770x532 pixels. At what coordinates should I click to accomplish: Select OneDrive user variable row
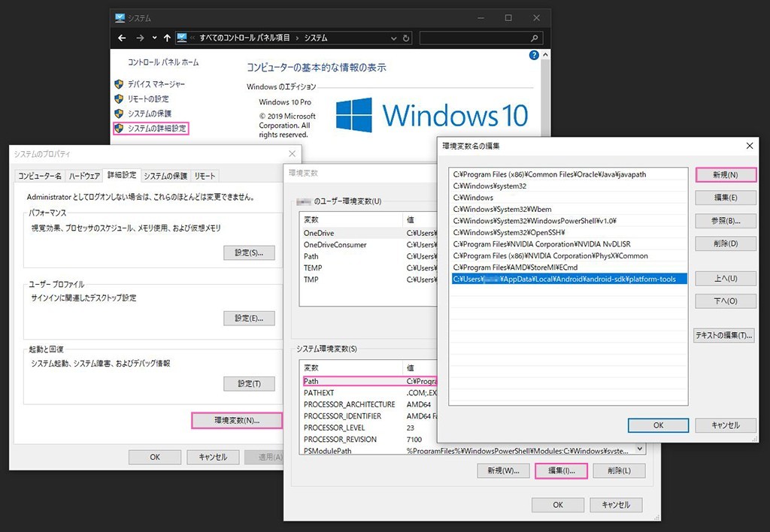pyautogui.click(x=368, y=233)
